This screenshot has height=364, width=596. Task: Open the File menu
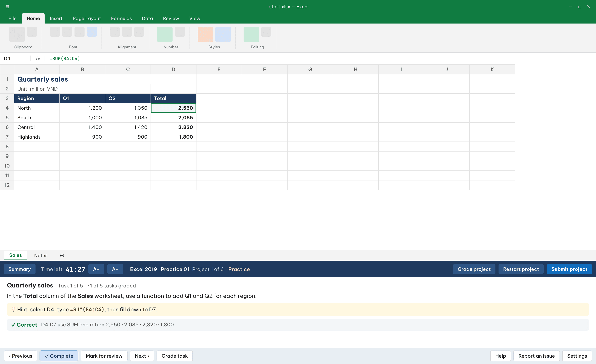tap(13, 18)
